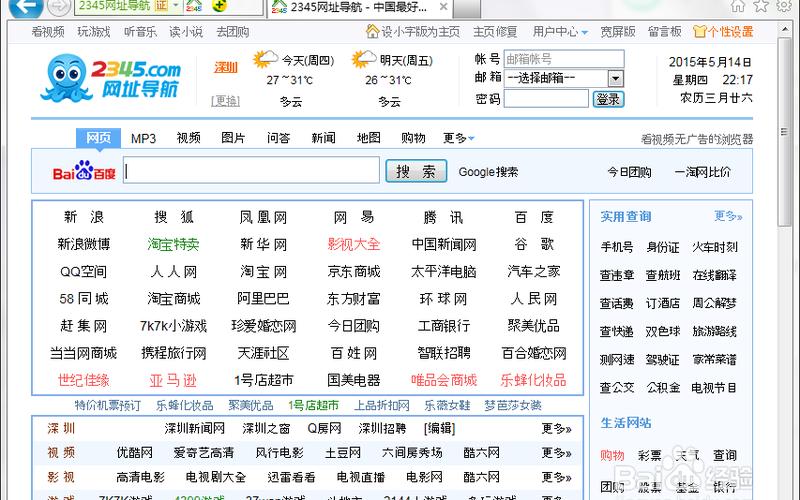Switch to the MP3 search tab

coord(143,138)
